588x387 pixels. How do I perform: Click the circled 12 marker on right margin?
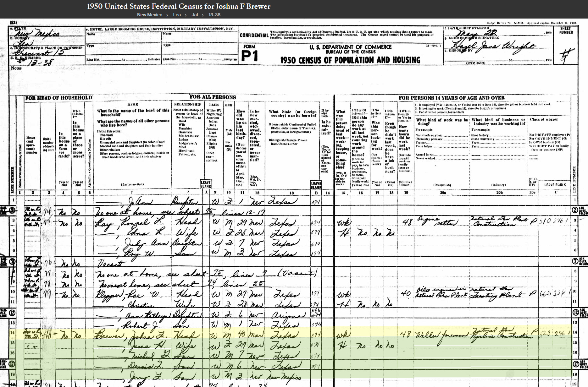tap(575, 313)
